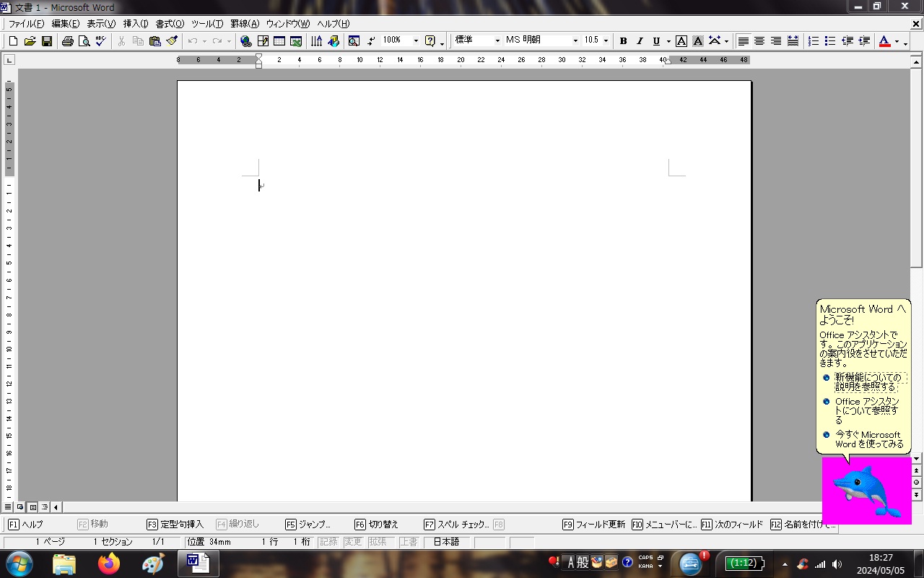Open Firefox from the taskbar
Screen dimensions: 924x578
pyautogui.click(x=109, y=564)
